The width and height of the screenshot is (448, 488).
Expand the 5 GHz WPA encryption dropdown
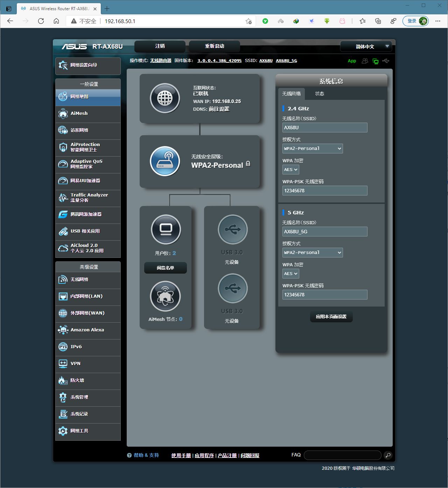click(x=290, y=274)
